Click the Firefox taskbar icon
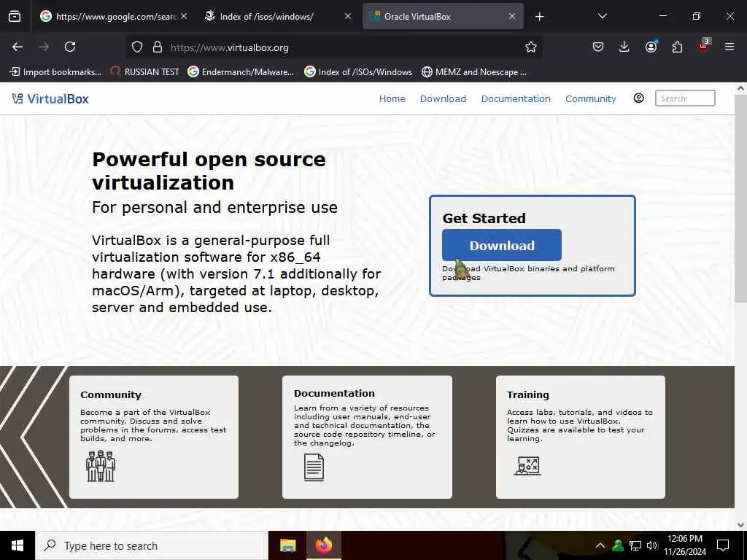The height and width of the screenshot is (560, 747). pos(323,545)
